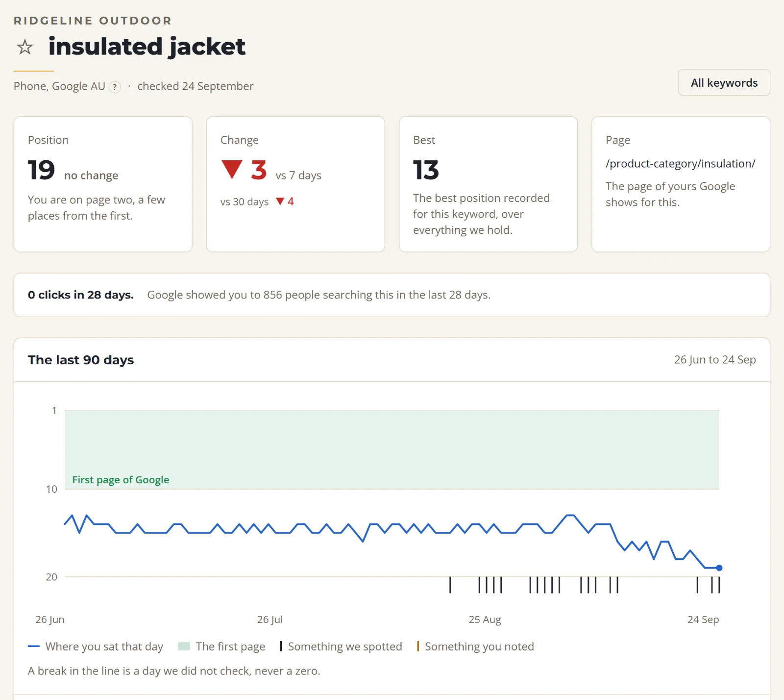
Task: Click "checked 24 September" text
Action: click(196, 86)
